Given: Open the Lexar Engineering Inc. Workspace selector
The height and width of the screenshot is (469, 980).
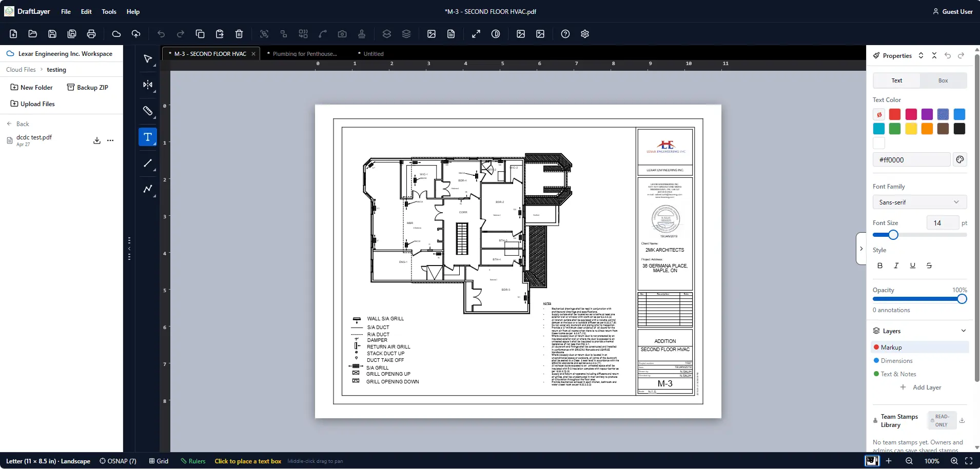Looking at the screenshot, I should 60,53.
